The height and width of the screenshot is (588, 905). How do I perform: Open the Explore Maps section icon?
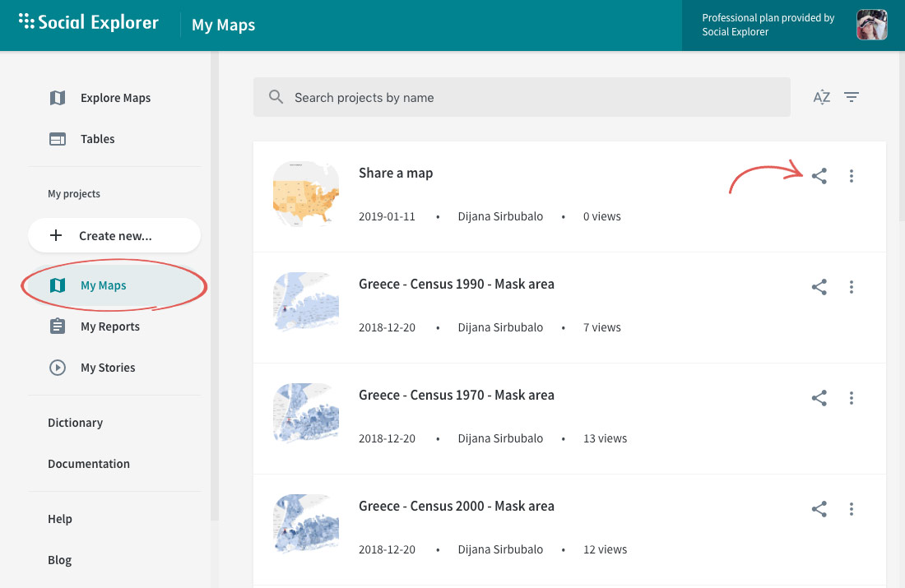click(57, 97)
